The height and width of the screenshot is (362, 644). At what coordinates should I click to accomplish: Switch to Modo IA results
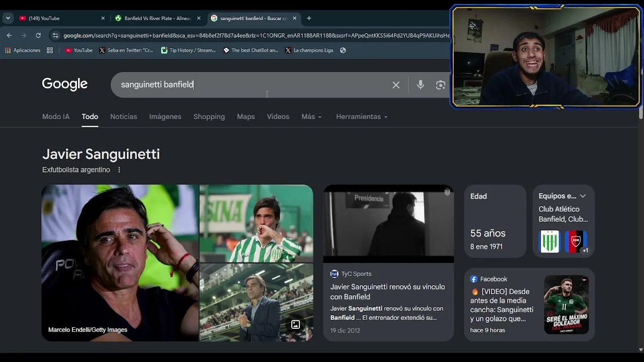56,117
